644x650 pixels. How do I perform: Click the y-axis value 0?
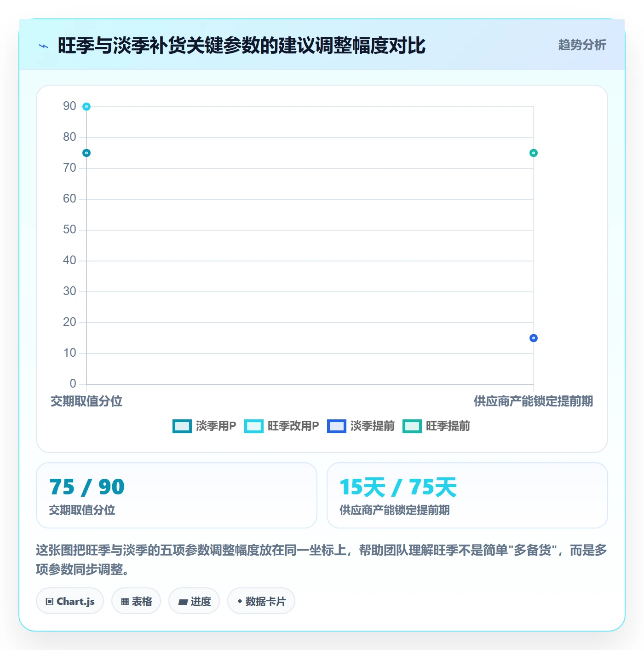(73, 384)
